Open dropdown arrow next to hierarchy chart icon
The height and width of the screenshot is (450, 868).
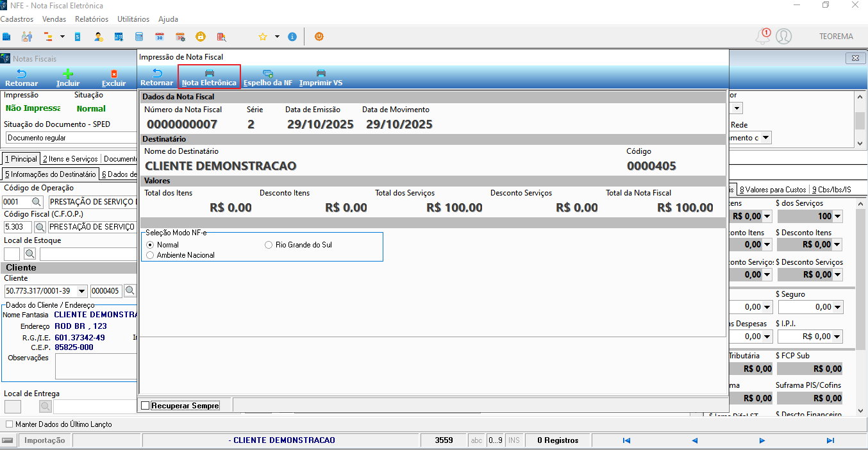pos(62,37)
